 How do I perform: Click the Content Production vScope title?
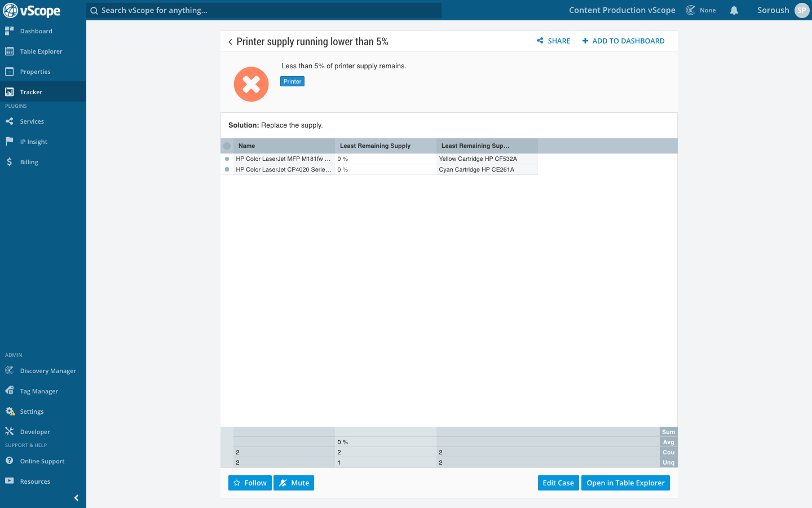click(x=622, y=10)
